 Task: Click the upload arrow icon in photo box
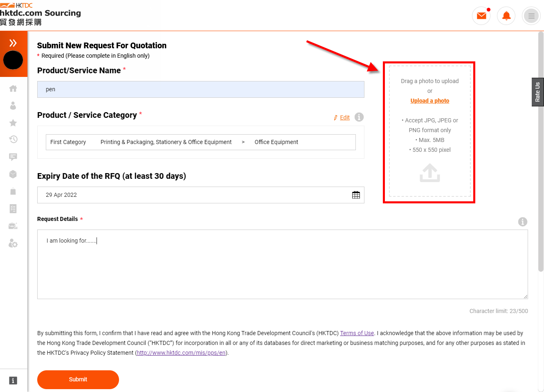pos(430,173)
